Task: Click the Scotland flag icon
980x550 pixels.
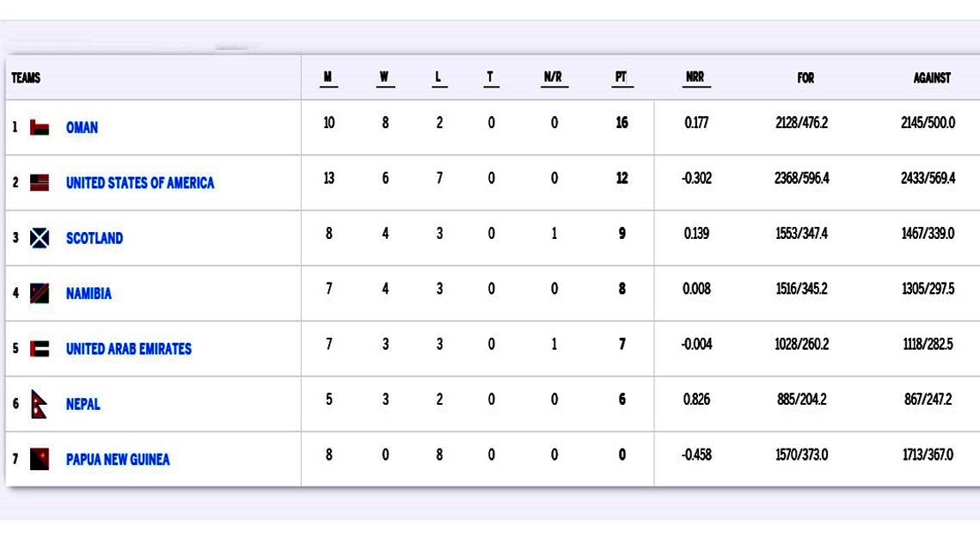Action: tap(40, 238)
